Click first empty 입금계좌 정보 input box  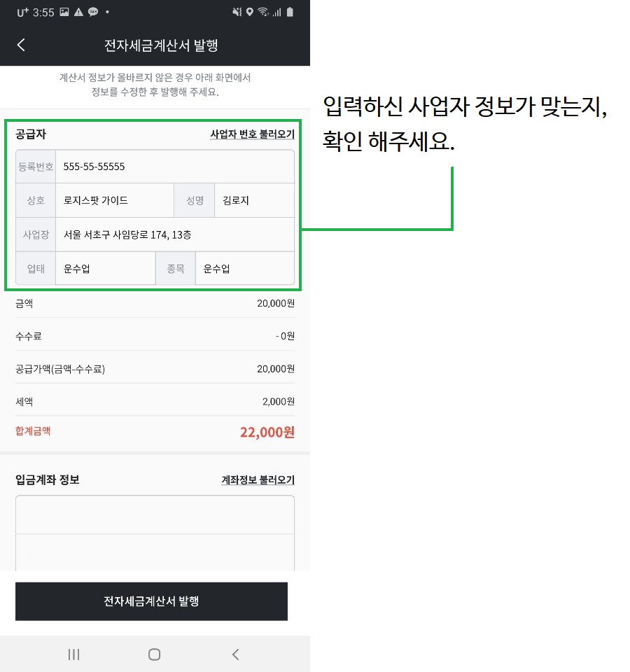pyautogui.click(x=155, y=514)
